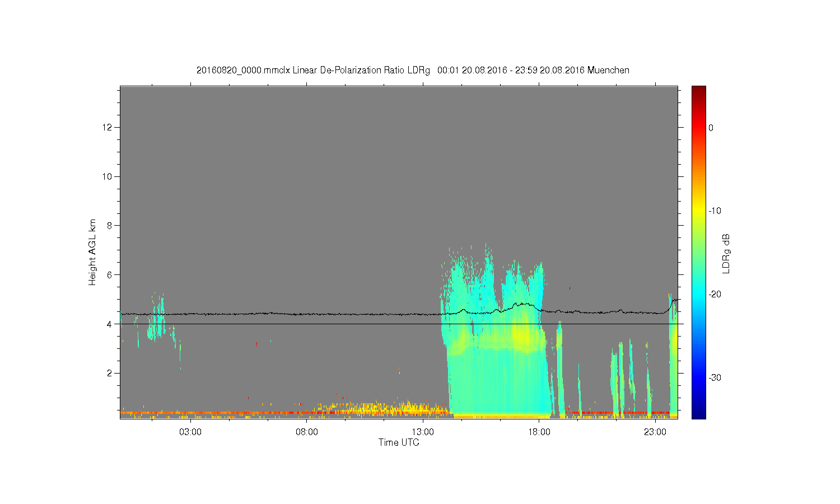Click the 08:00 time tick label
840x504 pixels.
(307, 432)
